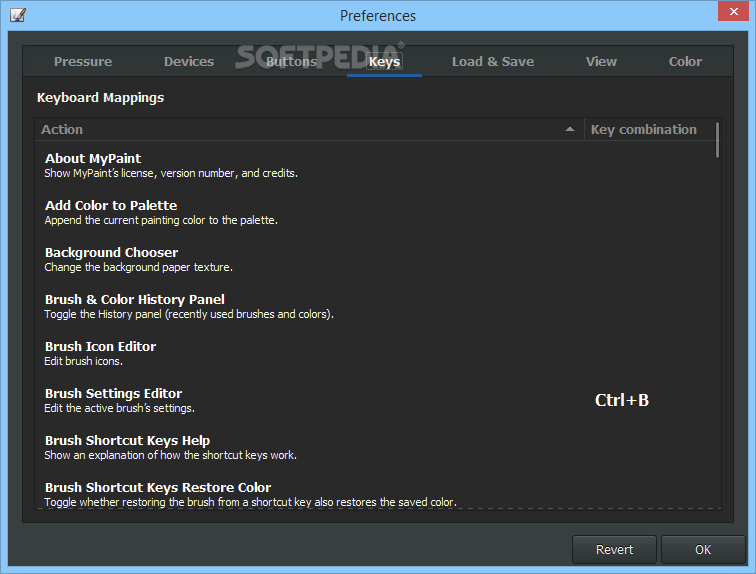This screenshot has width=756, height=574.
Task: Switch to the Color tab
Action: [x=685, y=62]
